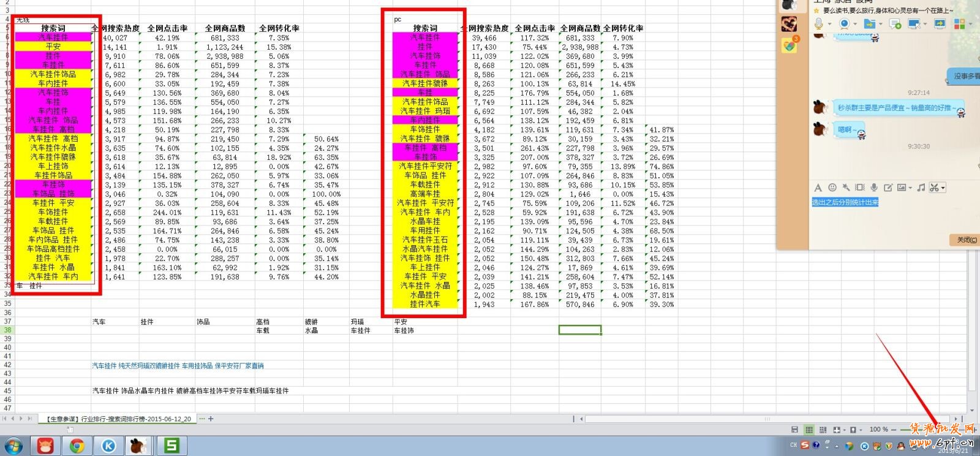Screen dimensions: 980x456
Task: Expand the send picture dropdown arrow in chat
Action: coord(910,188)
